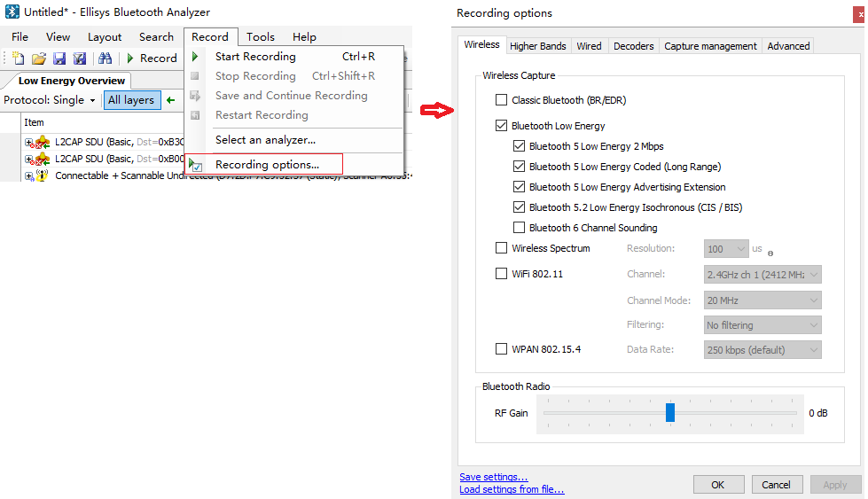Expand the first L2CAP SDU row

28,142
